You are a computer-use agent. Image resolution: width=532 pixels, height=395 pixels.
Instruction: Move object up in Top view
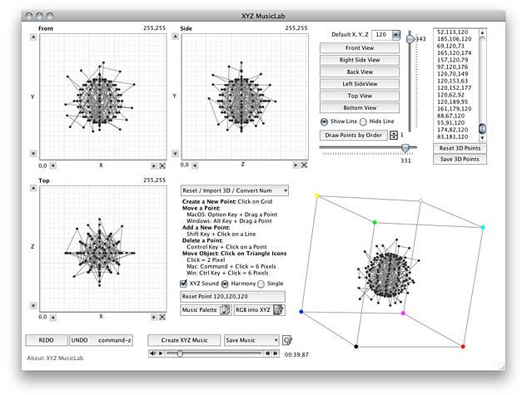pyautogui.click(x=33, y=188)
